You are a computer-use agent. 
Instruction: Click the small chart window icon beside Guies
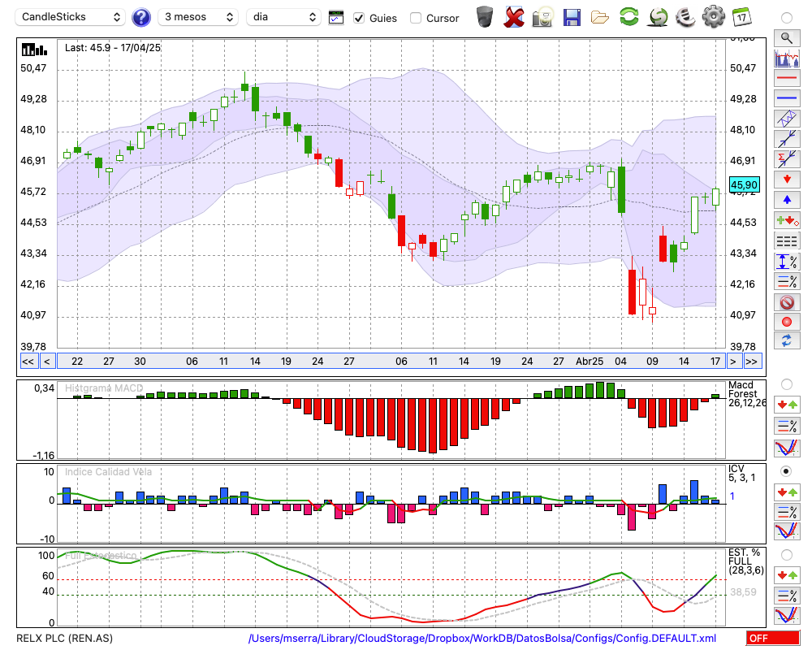(x=335, y=18)
